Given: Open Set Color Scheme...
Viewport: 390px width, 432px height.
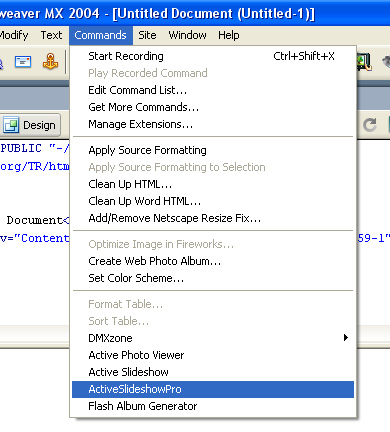Looking at the screenshot, I should (x=213, y=278).
